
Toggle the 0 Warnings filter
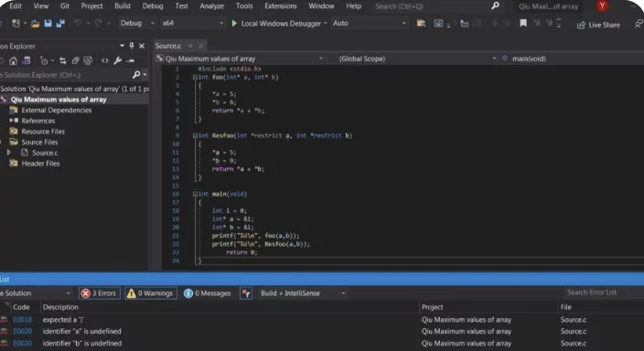click(x=150, y=293)
